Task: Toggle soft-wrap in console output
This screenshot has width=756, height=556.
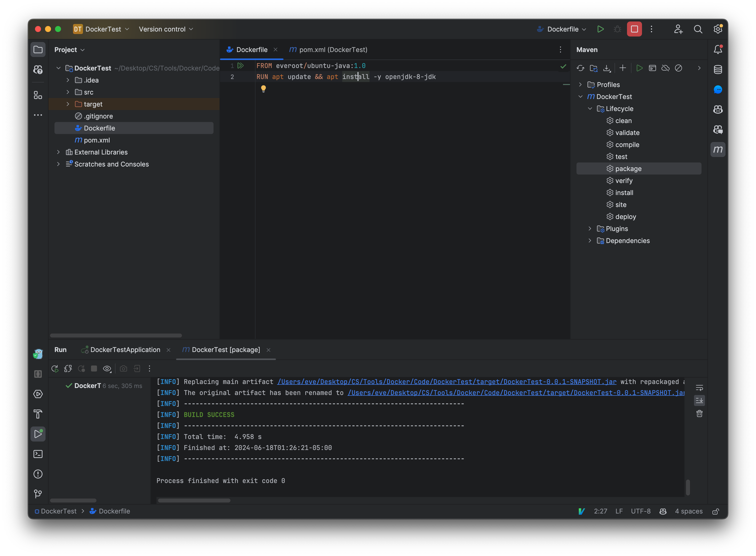Action: [699, 388]
